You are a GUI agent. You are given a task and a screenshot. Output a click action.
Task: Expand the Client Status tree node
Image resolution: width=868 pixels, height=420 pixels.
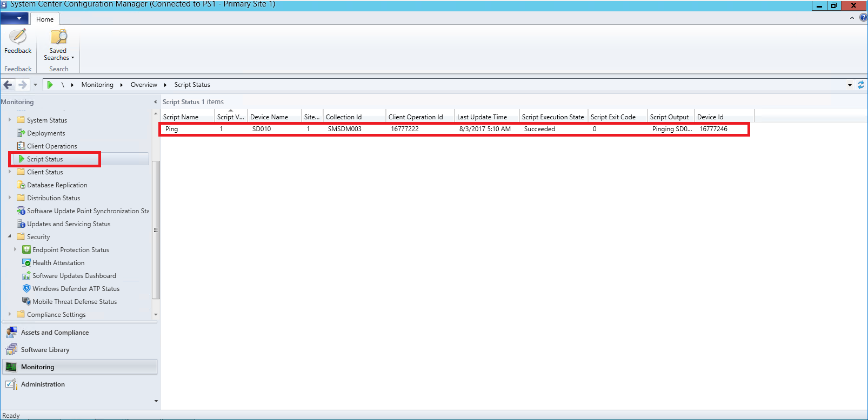[x=10, y=172]
